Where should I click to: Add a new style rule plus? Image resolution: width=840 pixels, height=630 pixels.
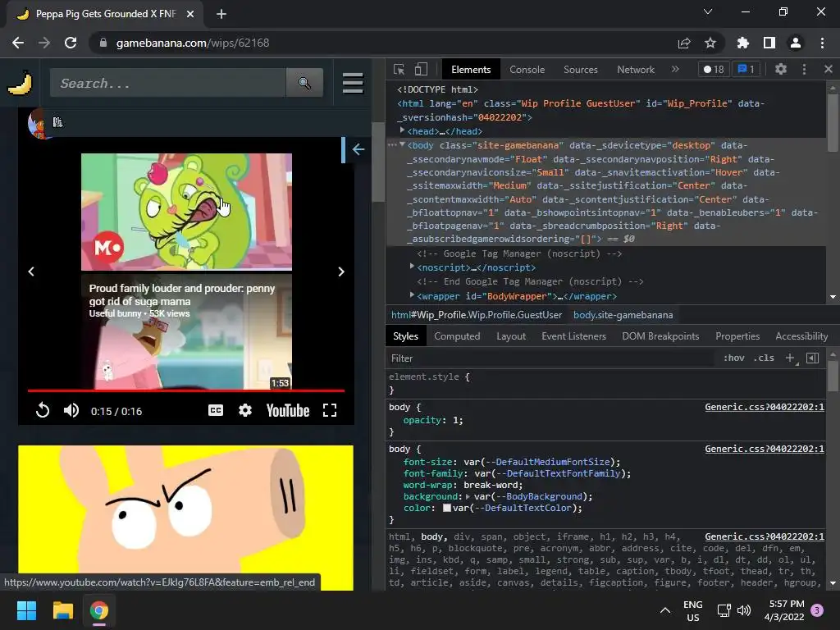click(790, 358)
